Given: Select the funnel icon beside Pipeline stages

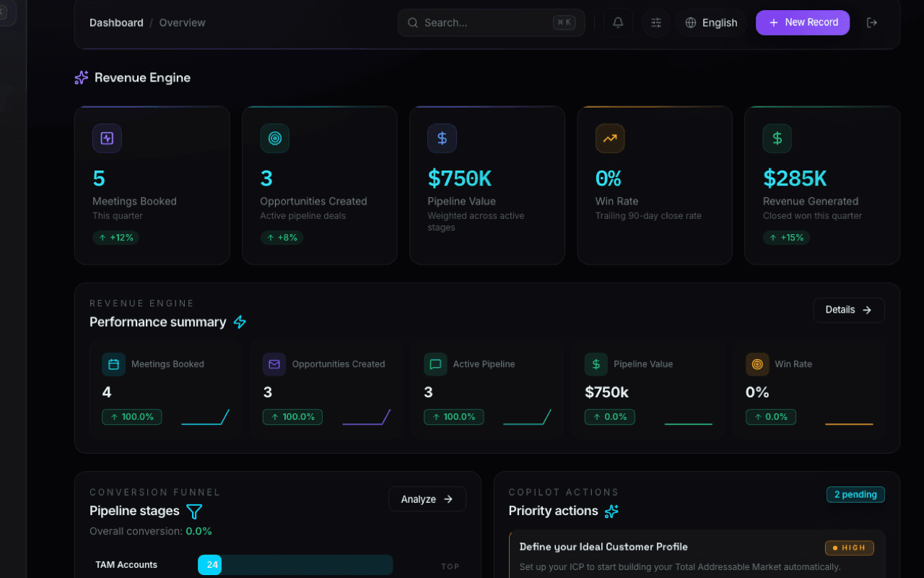Looking at the screenshot, I should pos(193,511).
